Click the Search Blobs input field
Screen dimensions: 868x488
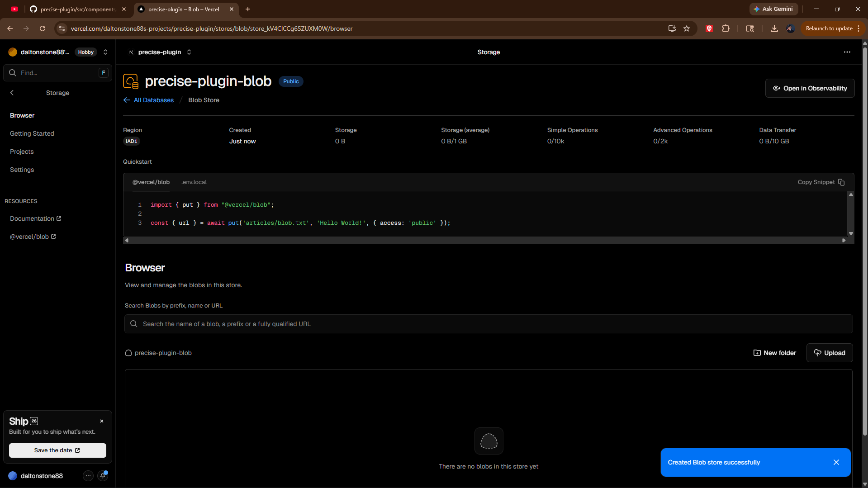tap(489, 324)
